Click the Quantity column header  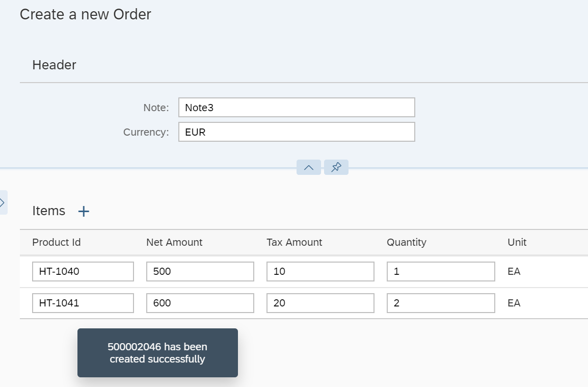pos(407,242)
